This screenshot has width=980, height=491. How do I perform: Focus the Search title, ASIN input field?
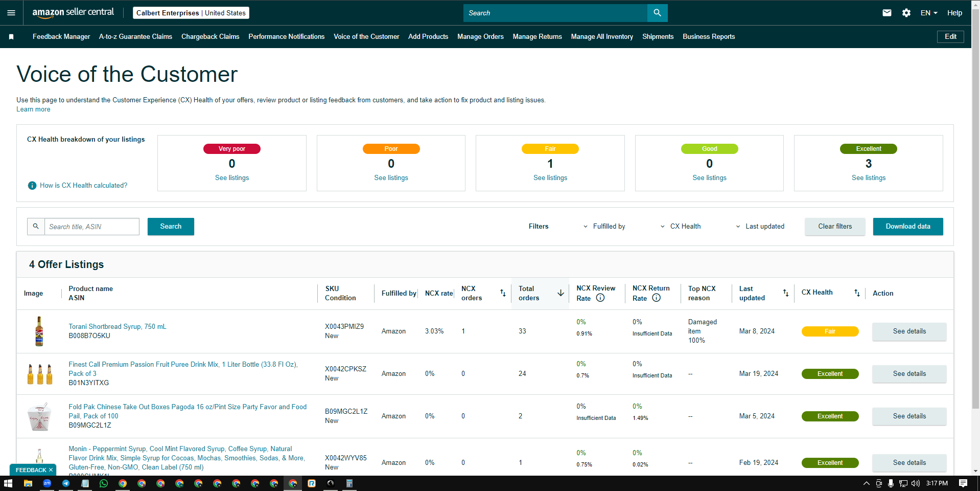(x=92, y=227)
